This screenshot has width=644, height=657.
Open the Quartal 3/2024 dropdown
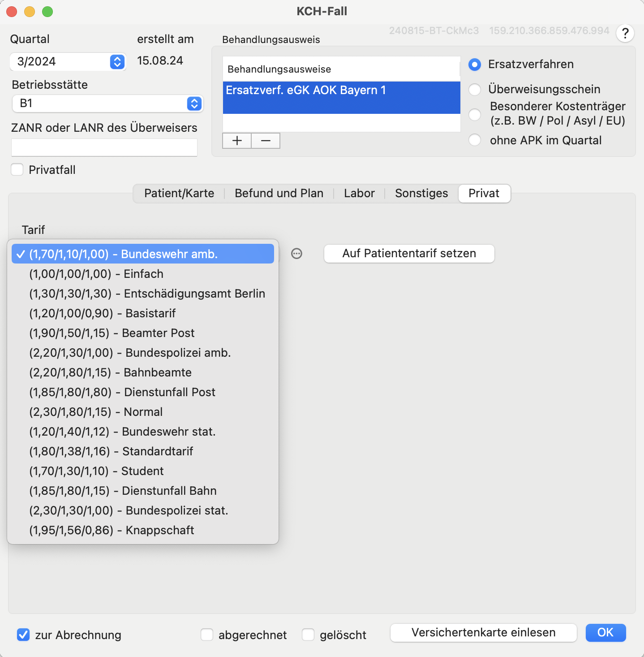68,61
